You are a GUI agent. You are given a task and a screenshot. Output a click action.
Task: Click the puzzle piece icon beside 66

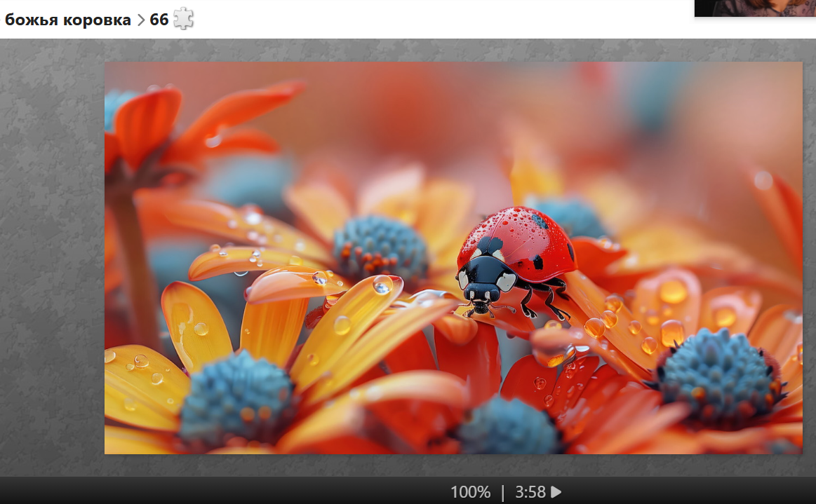tap(183, 19)
